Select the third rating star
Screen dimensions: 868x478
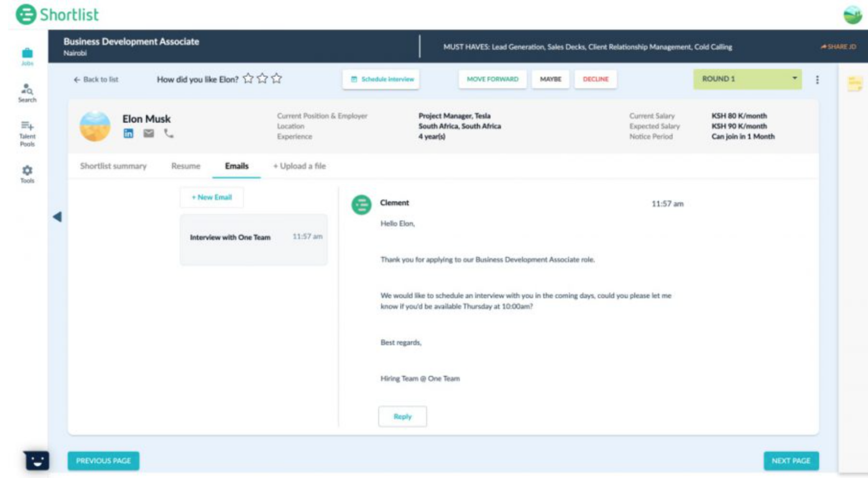[275, 79]
